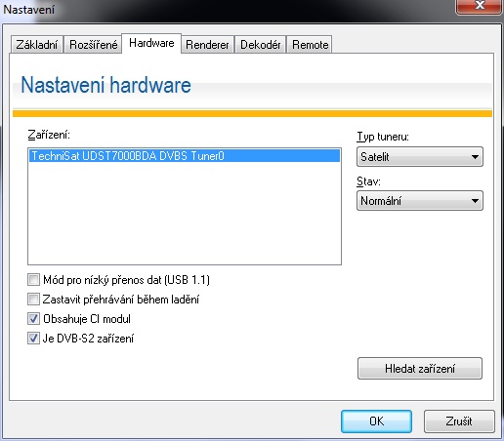Image resolution: width=504 pixels, height=441 pixels.
Task: Open the Dekodér tab
Action: [x=260, y=44]
